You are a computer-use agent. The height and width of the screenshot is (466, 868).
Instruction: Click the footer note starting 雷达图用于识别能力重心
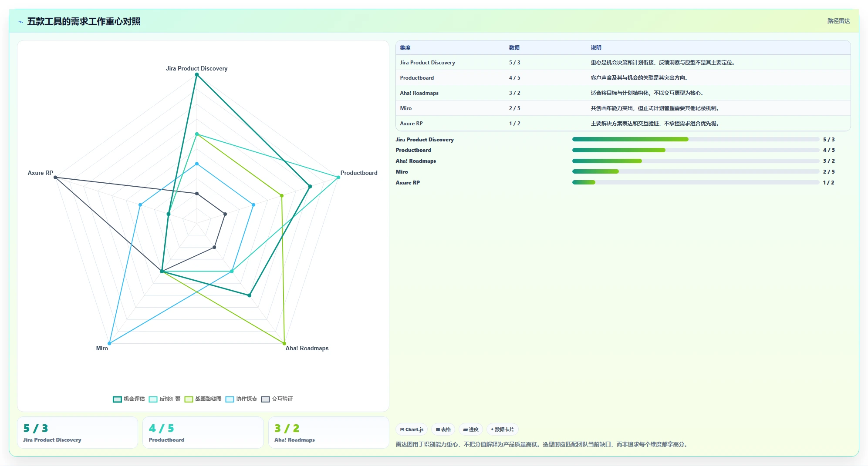542,444
